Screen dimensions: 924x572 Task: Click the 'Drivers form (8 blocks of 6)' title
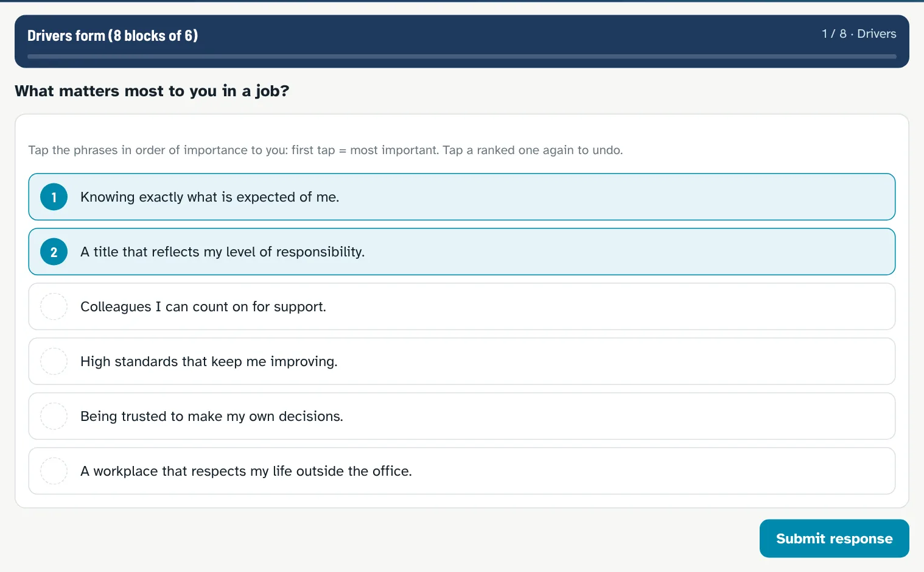coord(113,36)
